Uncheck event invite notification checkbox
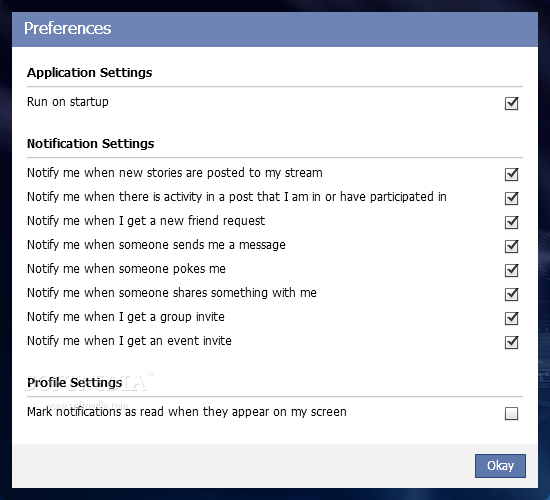The height and width of the screenshot is (500, 550). [511, 342]
